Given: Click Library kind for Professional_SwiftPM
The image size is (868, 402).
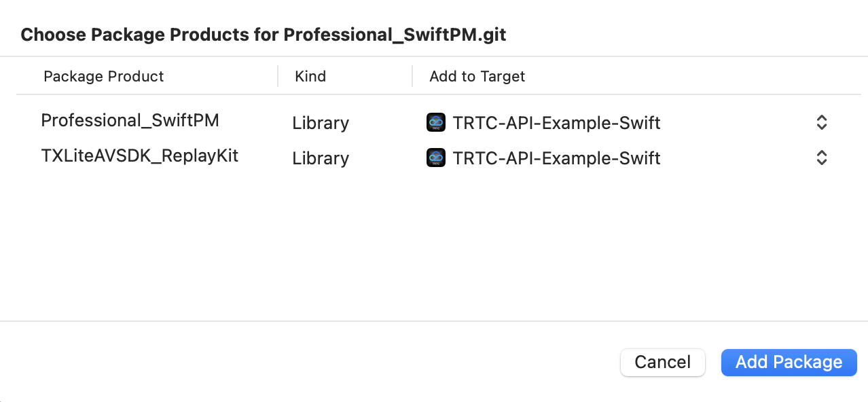Looking at the screenshot, I should click(x=321, y=123).
